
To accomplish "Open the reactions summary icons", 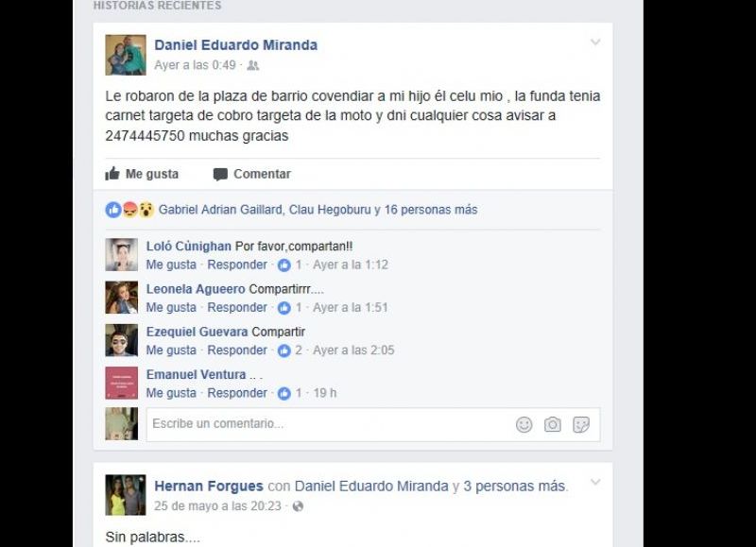I will 129,210.
